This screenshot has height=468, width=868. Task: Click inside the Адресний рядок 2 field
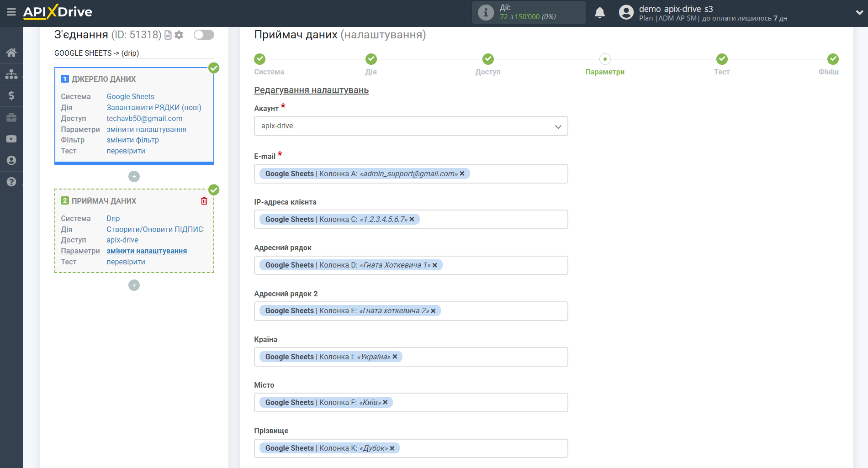pyautogui.click(x=411, y=311)
